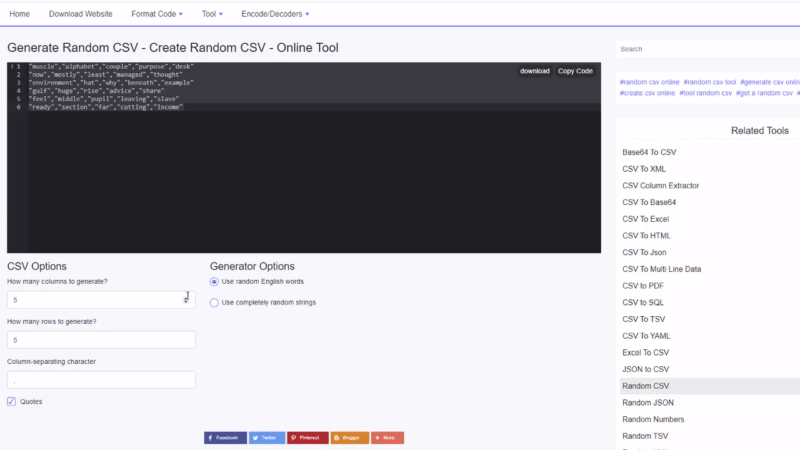The height and width of the screenshot is (450, 800).
Task: Go to the Home menu item
Action: (x=19, y=14)
